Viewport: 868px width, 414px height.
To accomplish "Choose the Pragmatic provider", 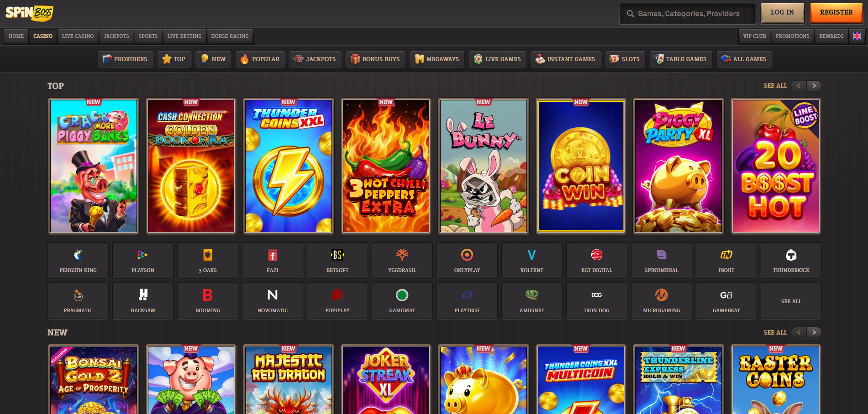I will pyautogui.click(x=78, y=301).
